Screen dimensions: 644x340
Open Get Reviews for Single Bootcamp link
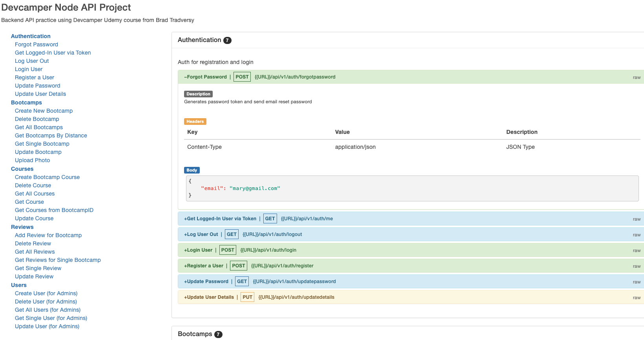click(x=58, y=260)
